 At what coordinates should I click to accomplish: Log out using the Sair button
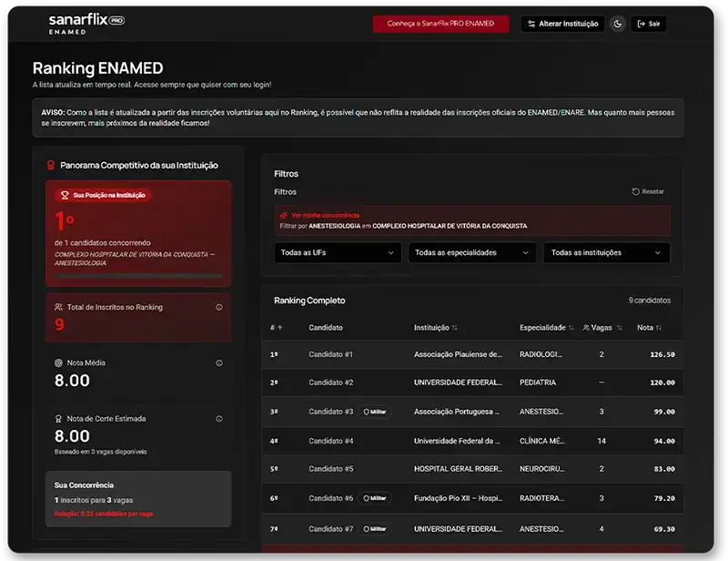[x=649, y=24]
